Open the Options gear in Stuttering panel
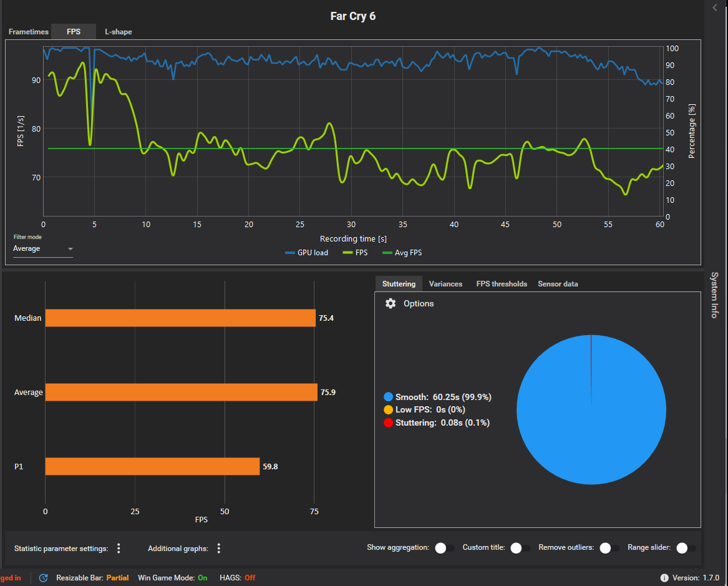 point(391,304)
